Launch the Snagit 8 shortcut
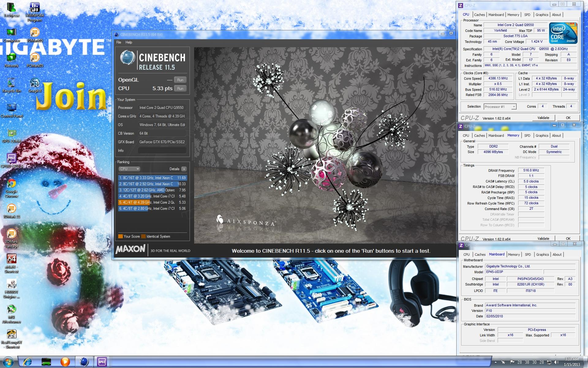Image resolution: width=588 pixels, height=368 pixels. 35,85
